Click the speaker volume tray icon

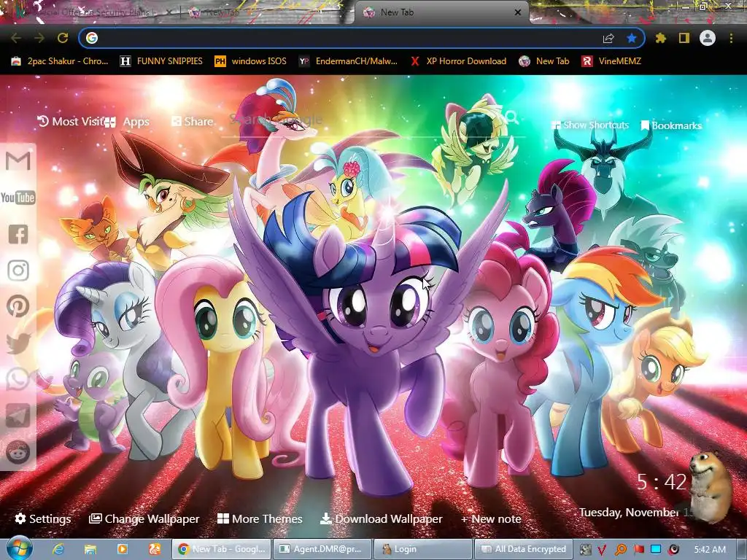pos(673,550)
